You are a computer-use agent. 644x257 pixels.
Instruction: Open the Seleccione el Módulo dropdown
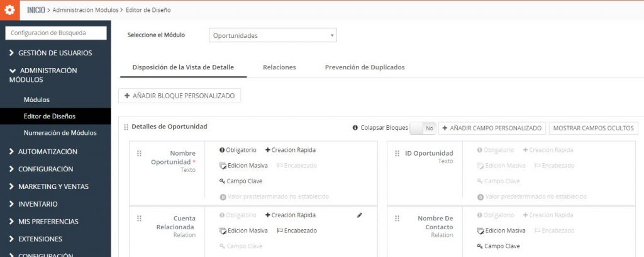(272, 35)
